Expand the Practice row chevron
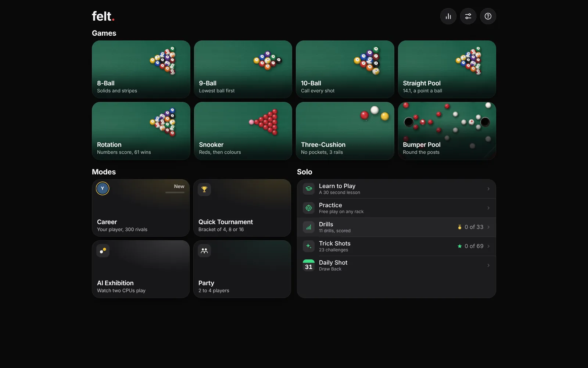This screenshot has height=368, width=588. click(x=488, y=208)
